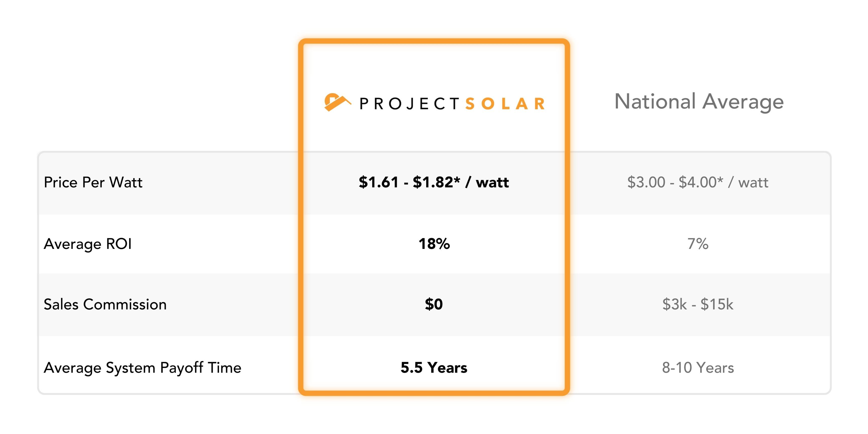
Task: Select the National Average column header
Action: click(699, 102)
